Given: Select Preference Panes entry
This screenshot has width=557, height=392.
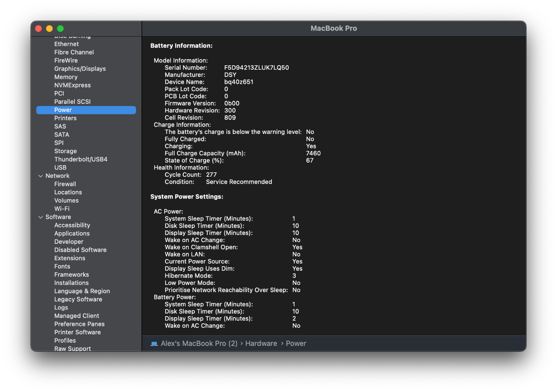Looking at the screenshot, I should 79,324.
